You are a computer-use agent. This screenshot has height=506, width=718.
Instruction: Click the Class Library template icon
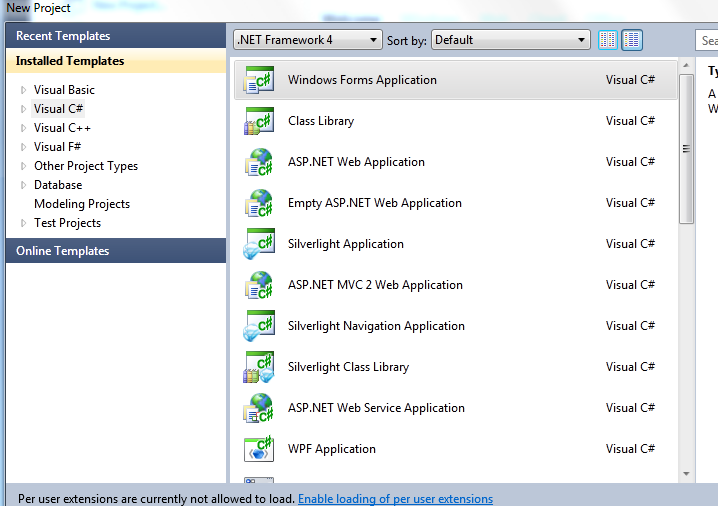259,121
